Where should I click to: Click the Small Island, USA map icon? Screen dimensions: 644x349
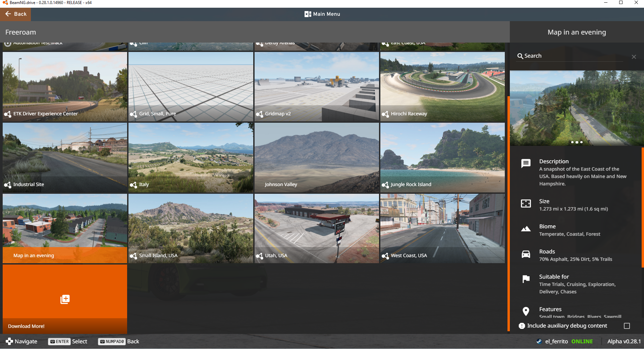click(x=133, y=256)
